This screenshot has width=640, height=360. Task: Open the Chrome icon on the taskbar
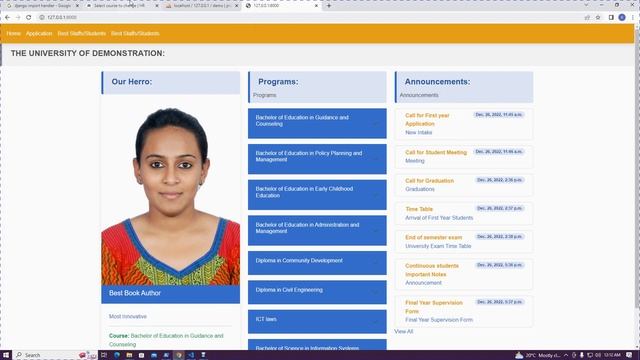[178, 355]
